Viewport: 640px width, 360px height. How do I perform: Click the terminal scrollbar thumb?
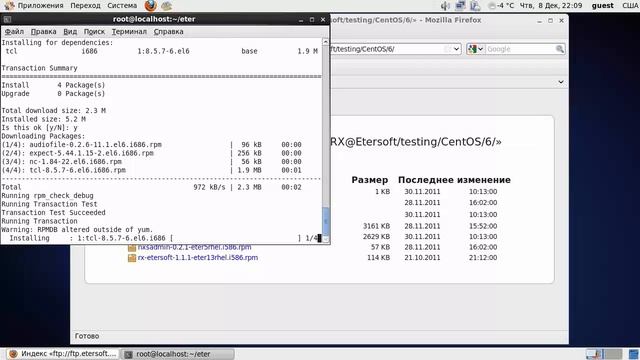coord(325,221)
